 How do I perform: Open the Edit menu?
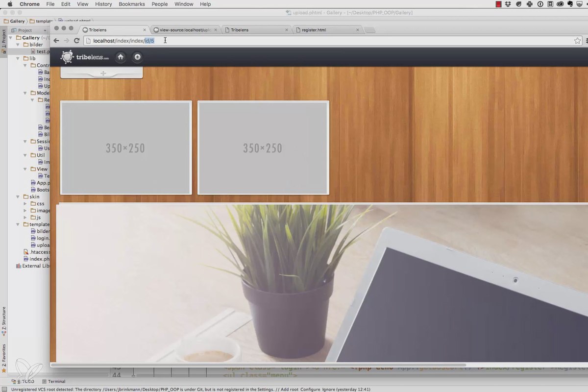point(66,4)
